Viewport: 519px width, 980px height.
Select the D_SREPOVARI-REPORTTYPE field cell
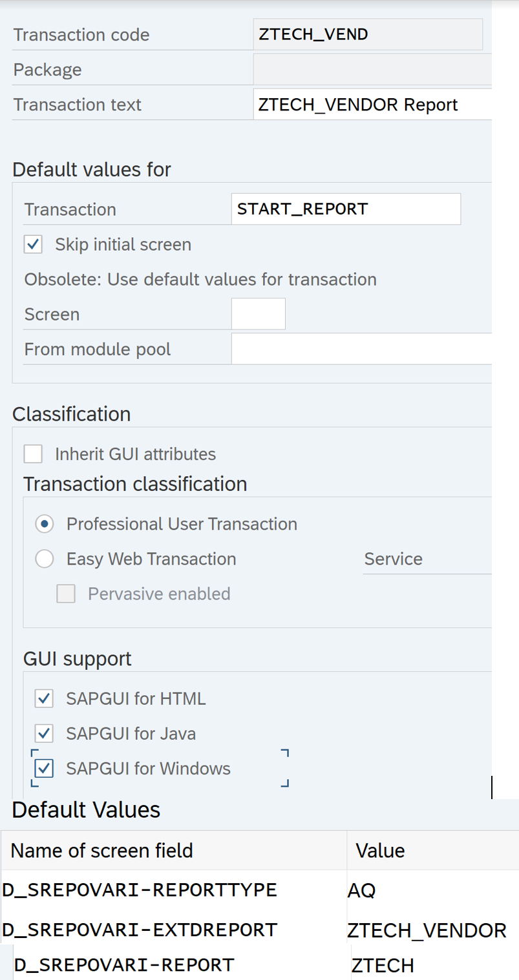tap(140, 890)
